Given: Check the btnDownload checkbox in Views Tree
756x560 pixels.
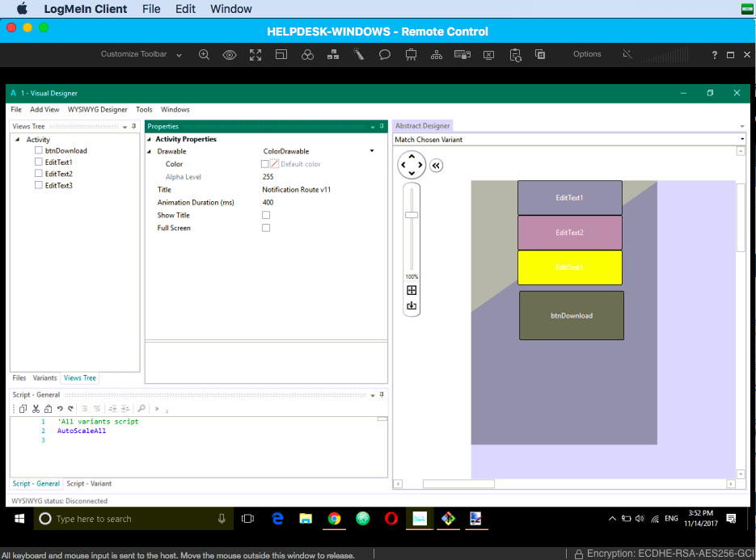Looking at the screenshot, I should point(39,150).
